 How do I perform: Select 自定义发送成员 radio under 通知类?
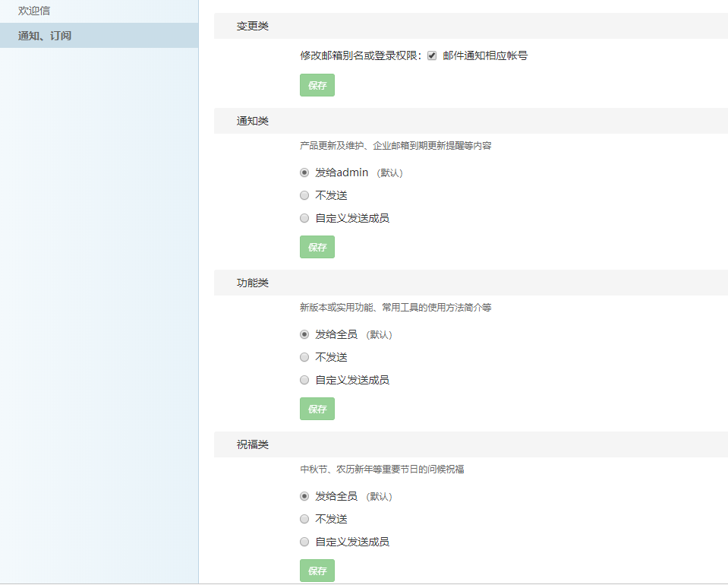tap(304, 219)
